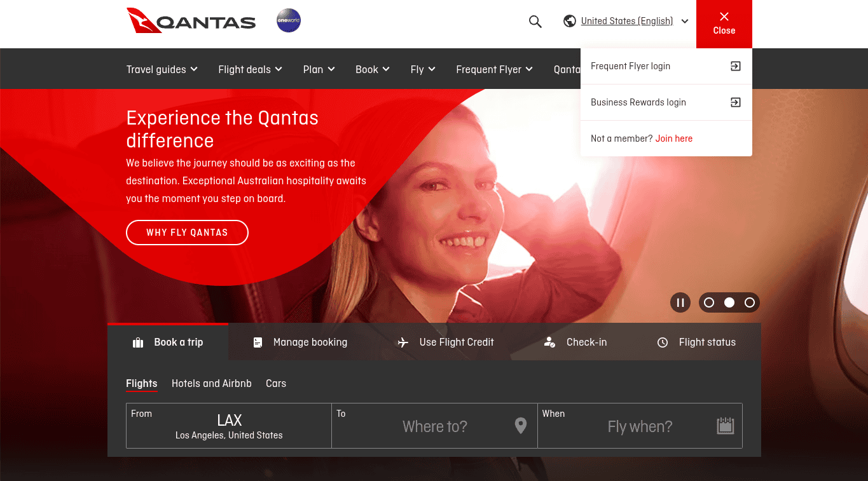The width and height of the screenshot is (868, 481).
Task: Expand the Plan menu
Action: tap(319, 69)
